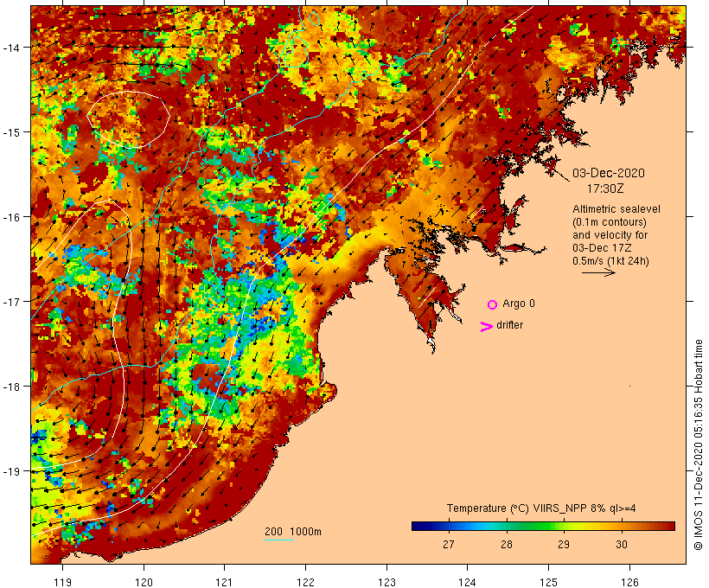
Task: Click the latitude label -14
Action: 10,47
